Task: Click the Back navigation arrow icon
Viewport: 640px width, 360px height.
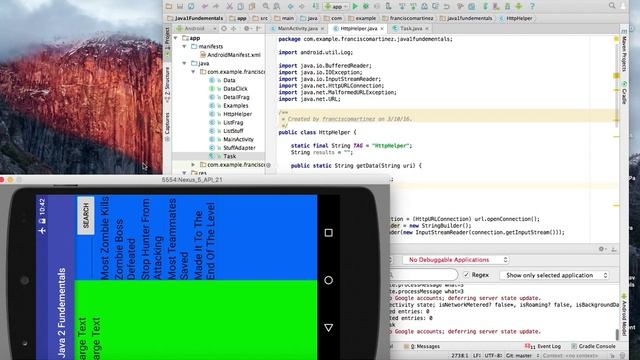Action: (x=291, y=6)
